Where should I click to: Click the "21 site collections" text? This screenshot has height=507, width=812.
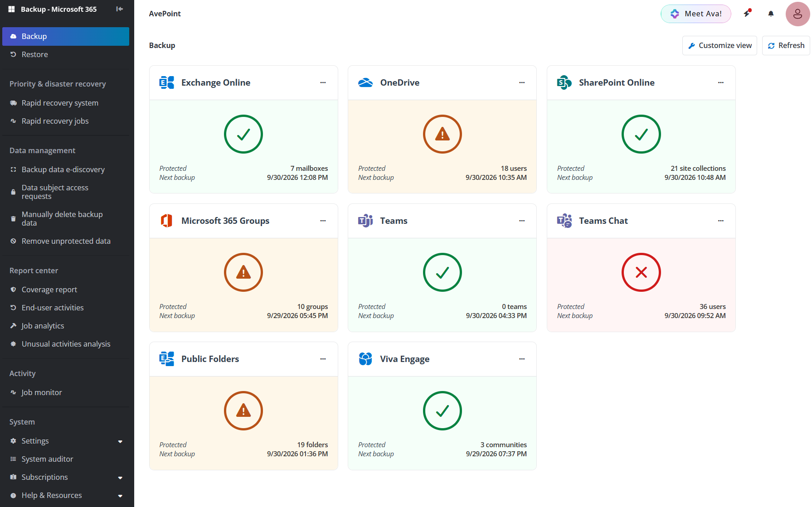click(x=698, y=169)
